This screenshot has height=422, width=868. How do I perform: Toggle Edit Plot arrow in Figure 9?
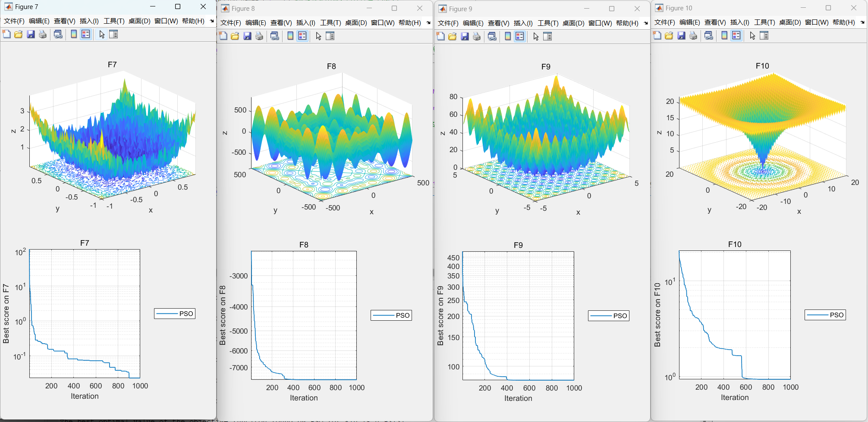tap(536, 37)
